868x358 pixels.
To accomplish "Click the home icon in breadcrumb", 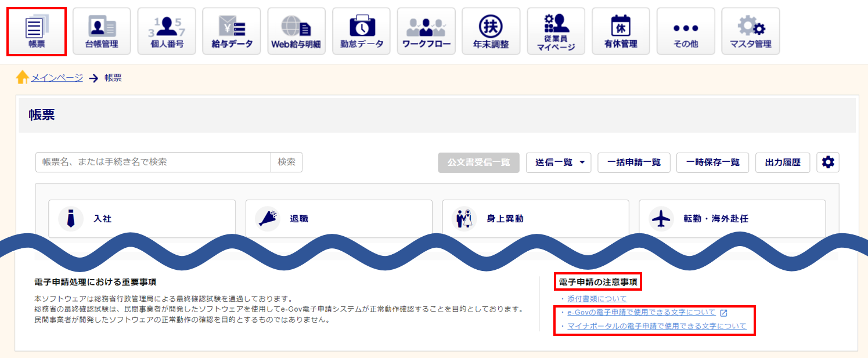I will pyautogui.click(x=23, y=77).
